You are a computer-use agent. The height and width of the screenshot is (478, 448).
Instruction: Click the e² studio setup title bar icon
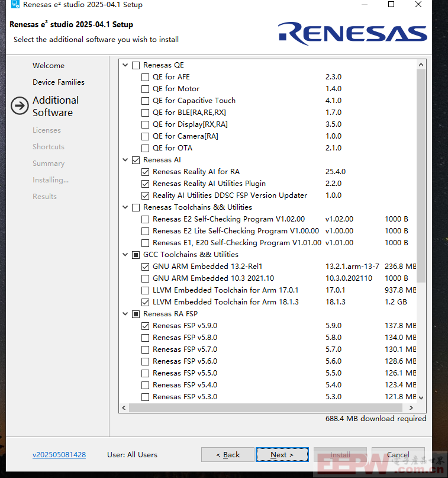15,4
